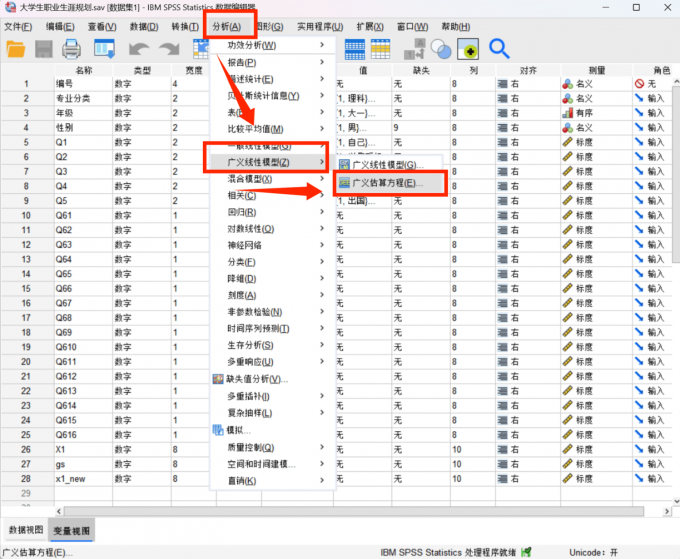This screenshot has height=559, width=680.
Task: Expand the 降维(D) submenu arrow
Action: (x=322, y=278)
